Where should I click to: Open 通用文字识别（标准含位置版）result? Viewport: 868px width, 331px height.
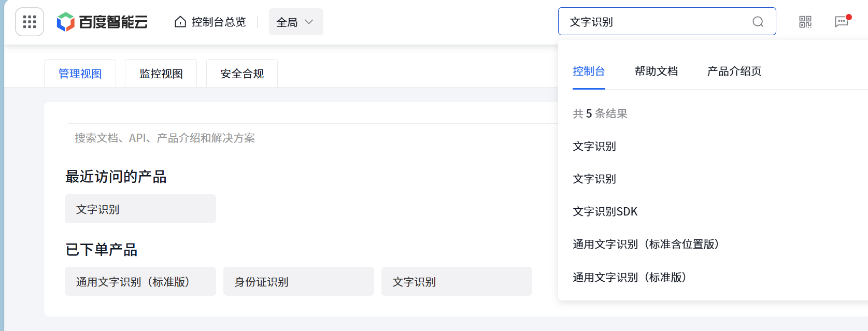click(x=646, y=244)
